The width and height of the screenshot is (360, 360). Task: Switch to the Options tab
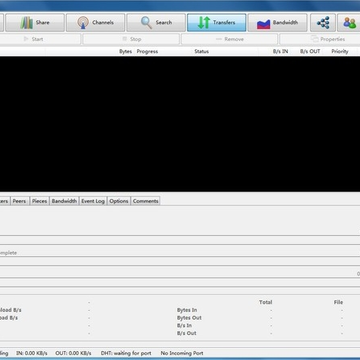[119, 201]
